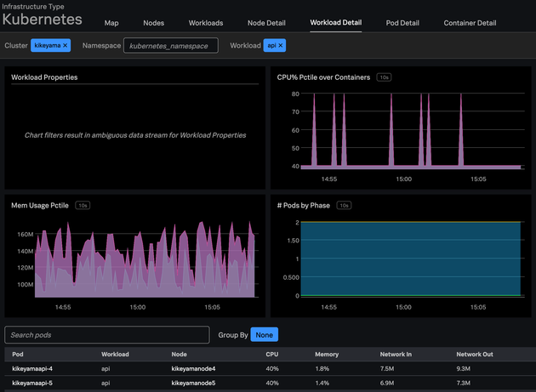Click the CPU value in kikeyamaapi-5 row

(x=272, y=383)
